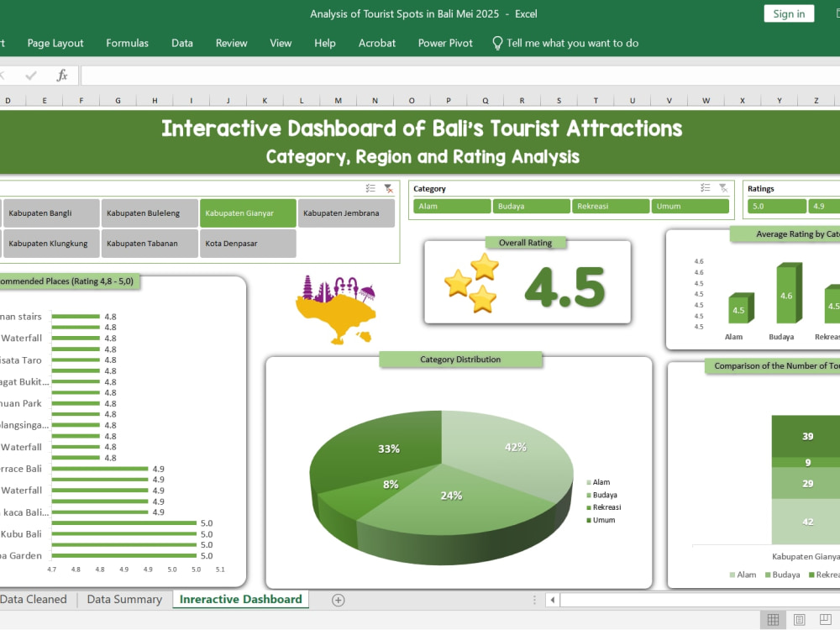
Task: Clear filter on Category slicer
Action: tap(723, 188)
